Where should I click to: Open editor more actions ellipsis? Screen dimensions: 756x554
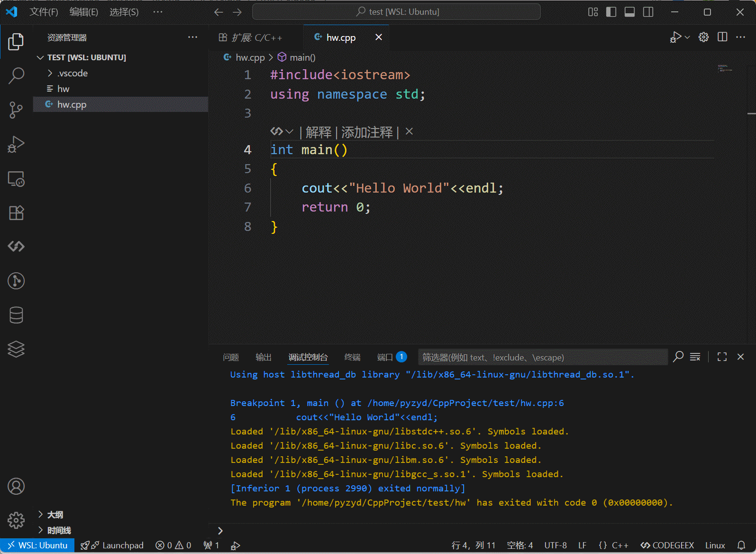pos(741,37)
